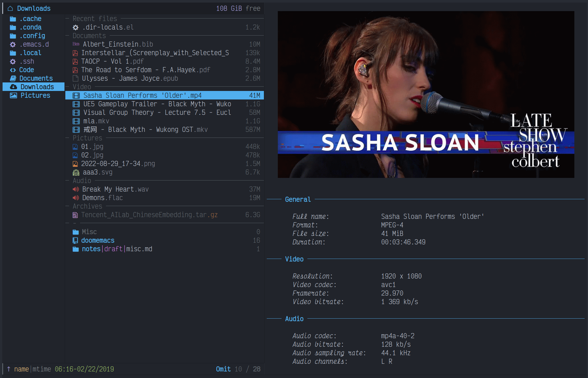Collapse the Video group heading
The width and height of the screenshot is (588, 378).
click(82, 87)
